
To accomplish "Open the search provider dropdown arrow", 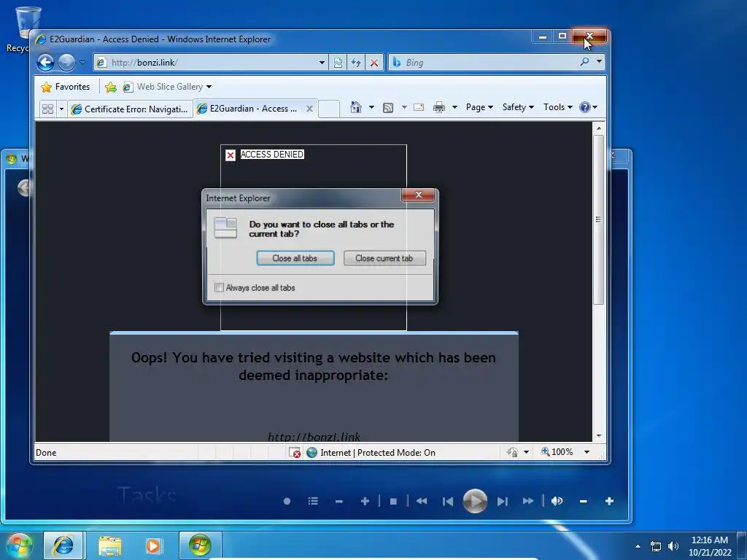I will coord(600,62).
